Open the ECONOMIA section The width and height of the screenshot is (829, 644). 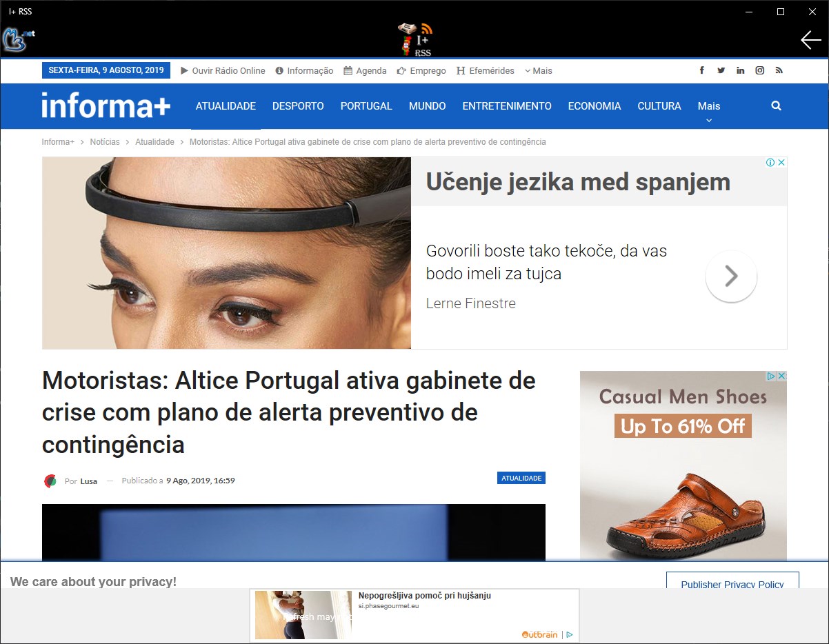click(x=595, y=106)
